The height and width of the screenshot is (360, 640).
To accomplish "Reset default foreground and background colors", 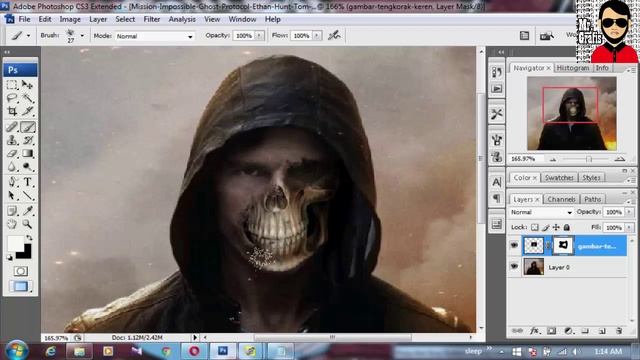I will (9, 258).
